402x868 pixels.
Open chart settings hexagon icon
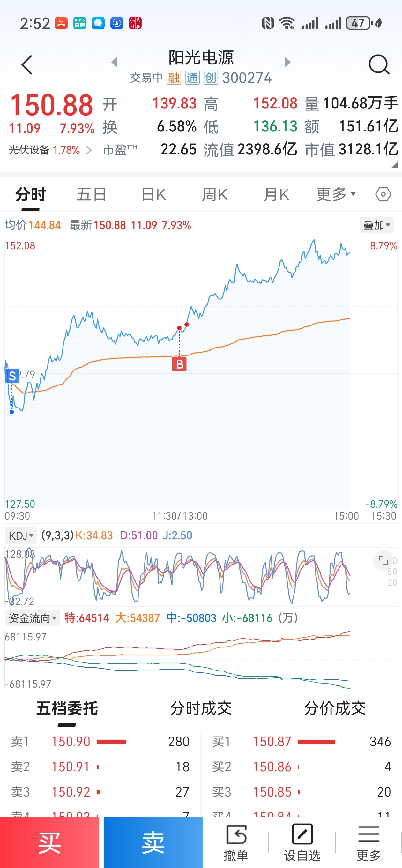click(x=383, y=194)
